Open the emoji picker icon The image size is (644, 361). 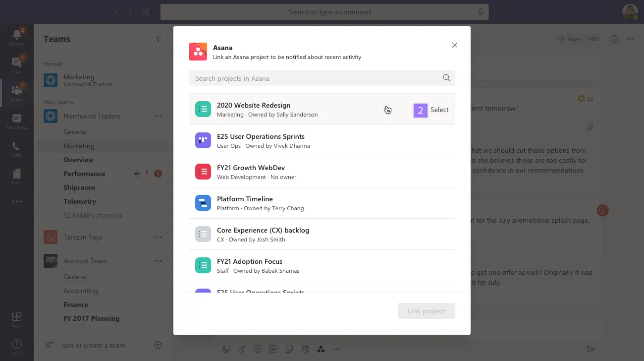click(258, 349)
